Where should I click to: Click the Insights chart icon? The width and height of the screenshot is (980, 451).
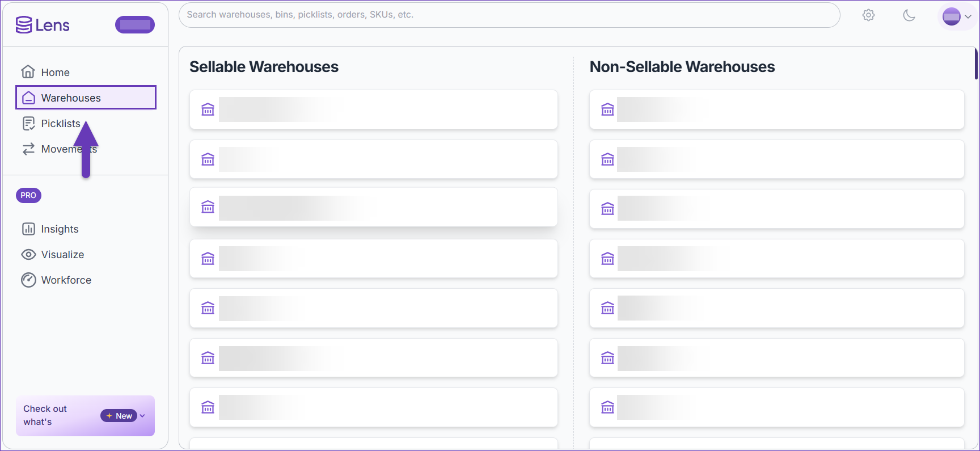pos(28,229)
